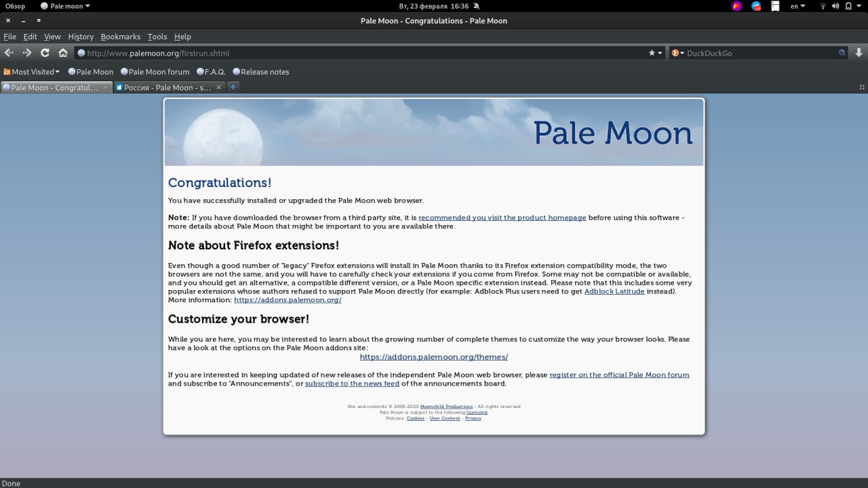Image resolution: width=868 pixels, height=488 pixels.
Task: Click 'register on the official Pale Moon forum'
Action: point(619,375)
